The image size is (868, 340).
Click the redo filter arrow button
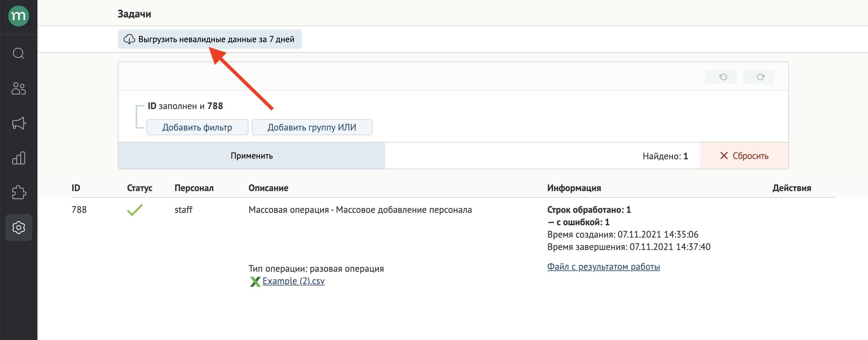[x=758, y=77]
